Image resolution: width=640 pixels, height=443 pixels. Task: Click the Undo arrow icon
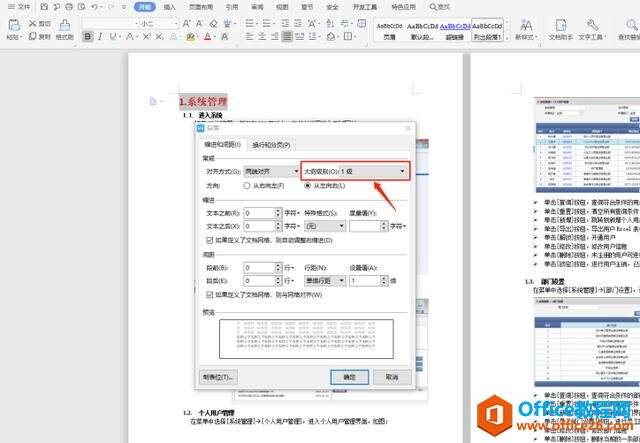(x=95, y=7)
